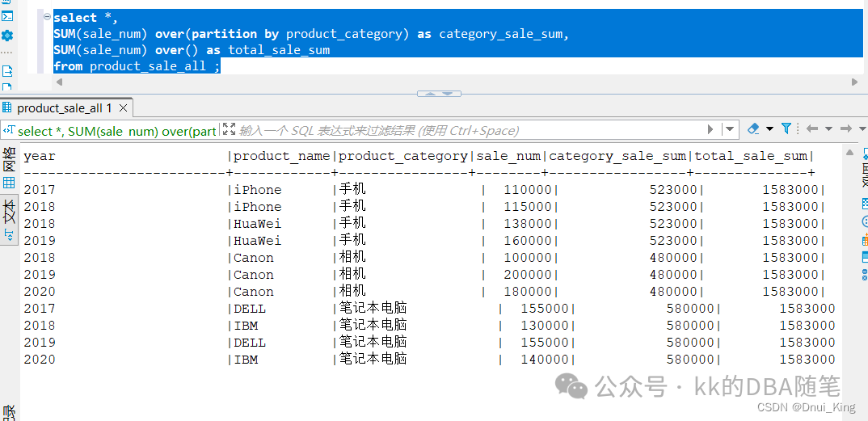Switch to grid (网格) view mode

(9, 168)
